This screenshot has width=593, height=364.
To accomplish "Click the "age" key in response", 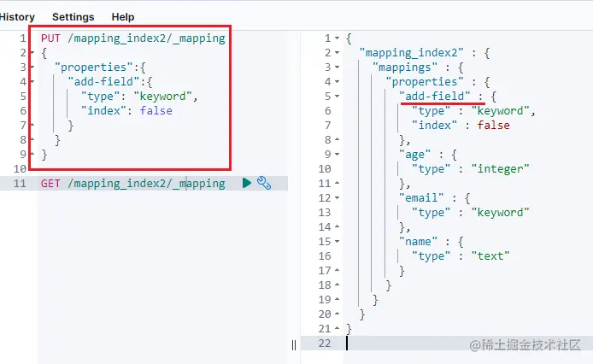I will pos(414,154).
